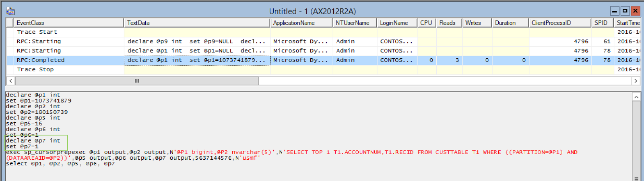Select RPC:Starting row with @p9 declaration

(x=39, y=41)
